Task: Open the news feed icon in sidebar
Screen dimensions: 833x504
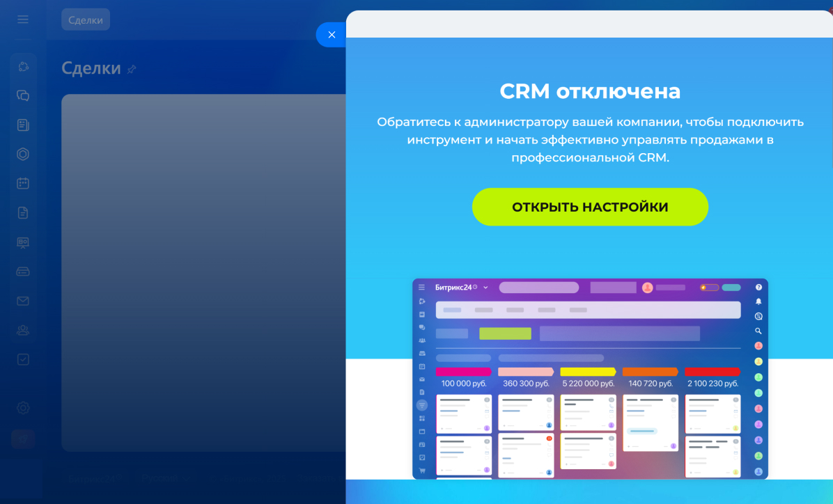Action: coord(23,125)
